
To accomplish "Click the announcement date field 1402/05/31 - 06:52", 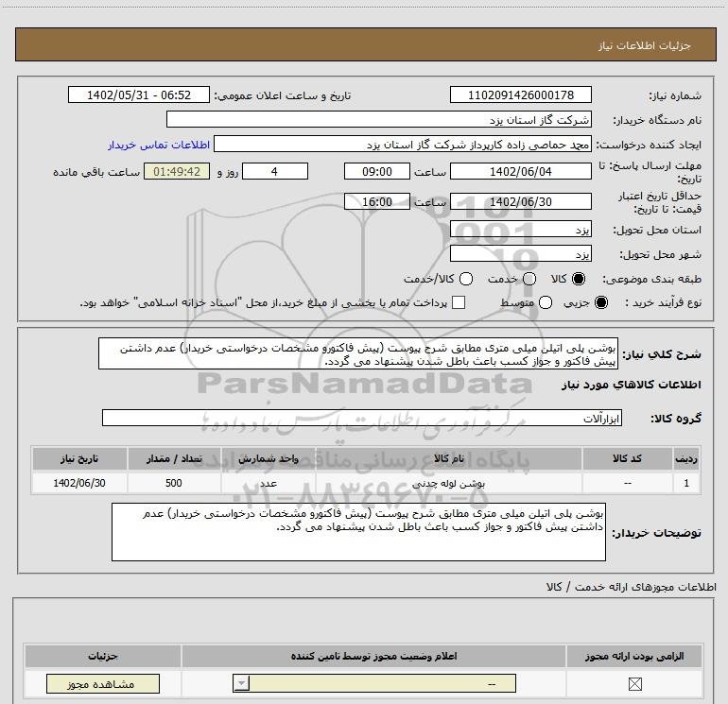I will coord(139,94).
